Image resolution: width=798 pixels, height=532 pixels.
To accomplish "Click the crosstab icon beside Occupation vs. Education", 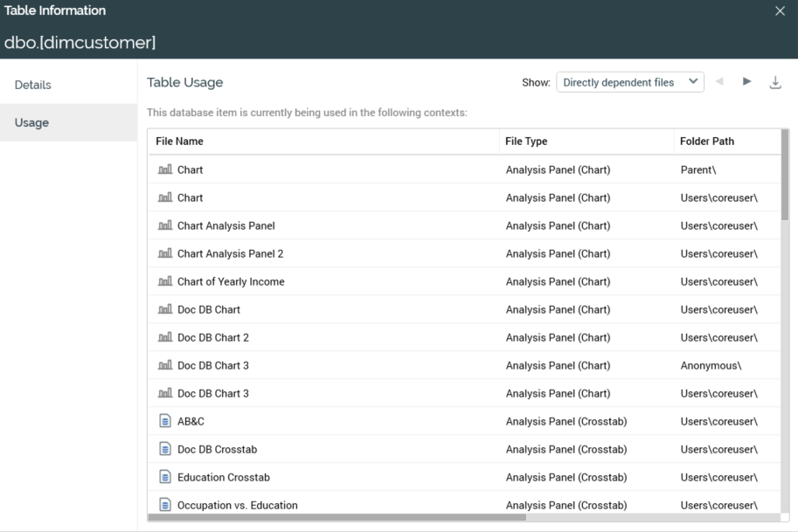I will [x=164, y=505].
